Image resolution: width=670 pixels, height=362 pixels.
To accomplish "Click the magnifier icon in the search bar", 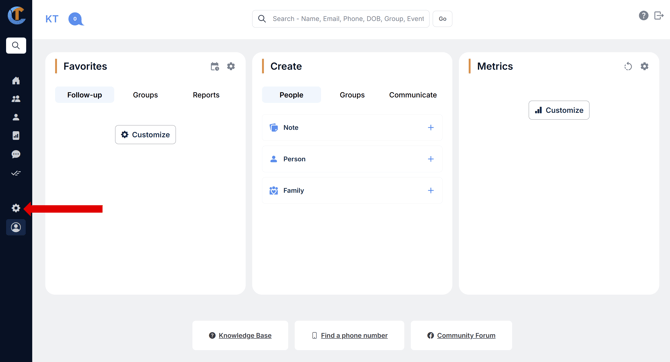I will (x=262, y=19).
